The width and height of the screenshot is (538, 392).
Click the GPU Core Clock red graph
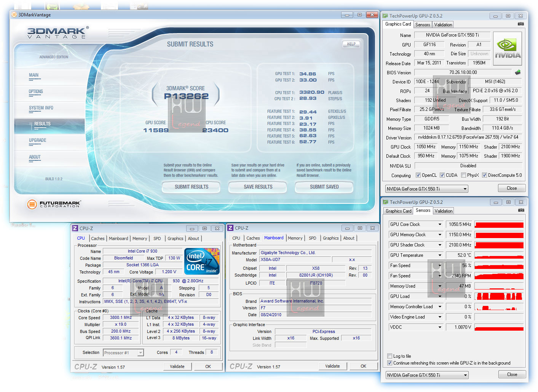499,224
